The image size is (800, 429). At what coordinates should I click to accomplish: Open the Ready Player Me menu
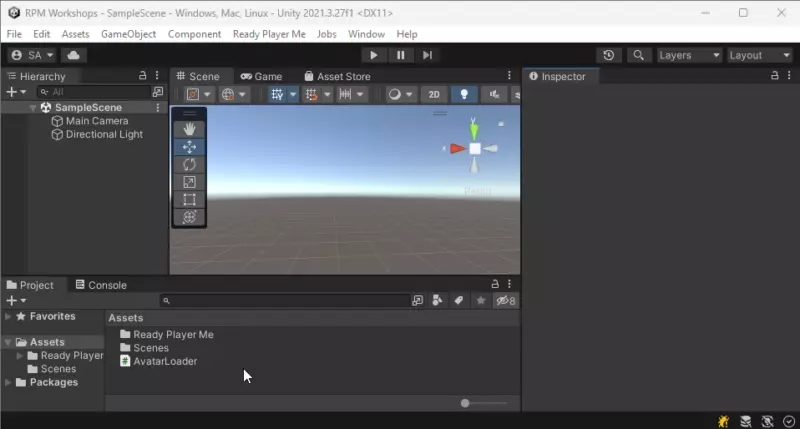coord(269,34)
